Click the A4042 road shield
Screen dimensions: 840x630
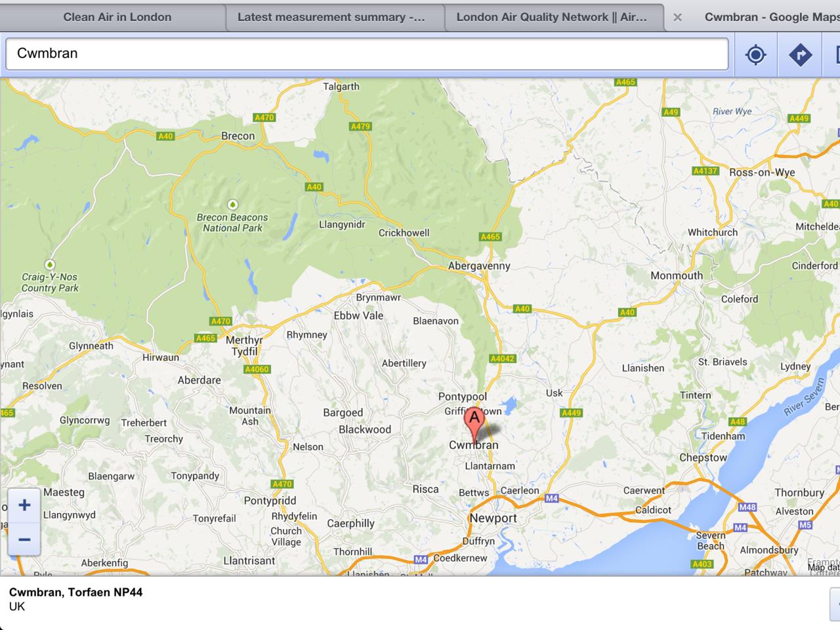pyautogui.click(x=503, y=358)
